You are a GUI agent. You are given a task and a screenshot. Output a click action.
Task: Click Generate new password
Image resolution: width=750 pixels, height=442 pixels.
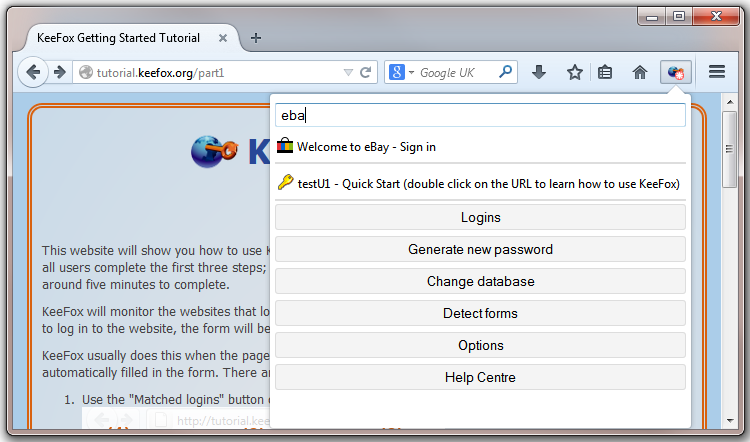[480, 250]
